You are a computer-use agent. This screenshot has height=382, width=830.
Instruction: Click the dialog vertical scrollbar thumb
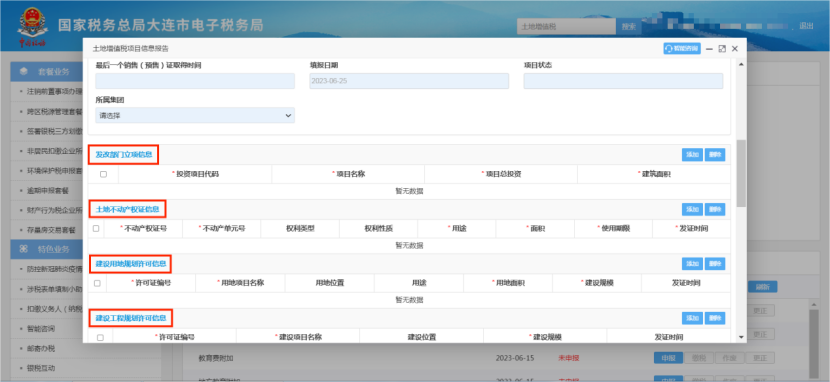(741, 173)
